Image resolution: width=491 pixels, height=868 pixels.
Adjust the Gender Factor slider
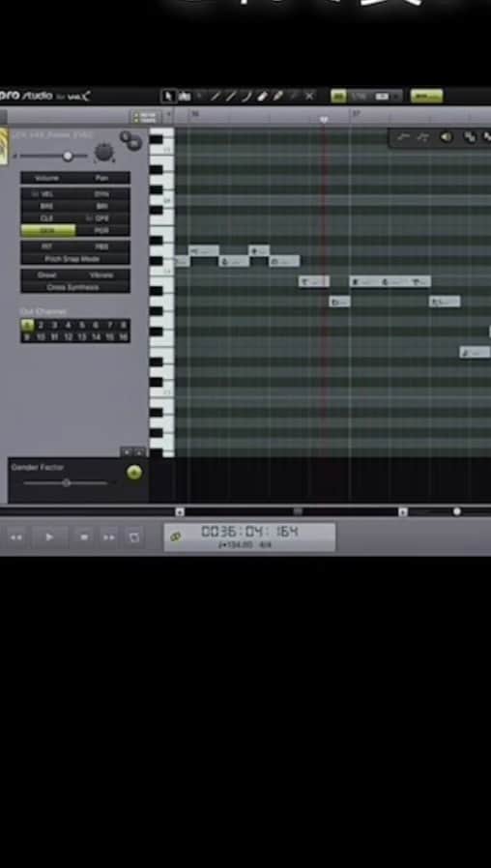(66, 482)
